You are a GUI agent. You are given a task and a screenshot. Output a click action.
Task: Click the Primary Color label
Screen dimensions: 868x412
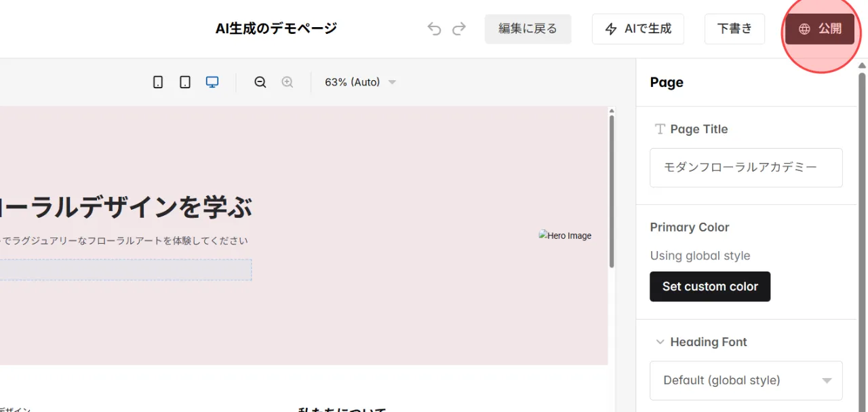pos(690,227)
